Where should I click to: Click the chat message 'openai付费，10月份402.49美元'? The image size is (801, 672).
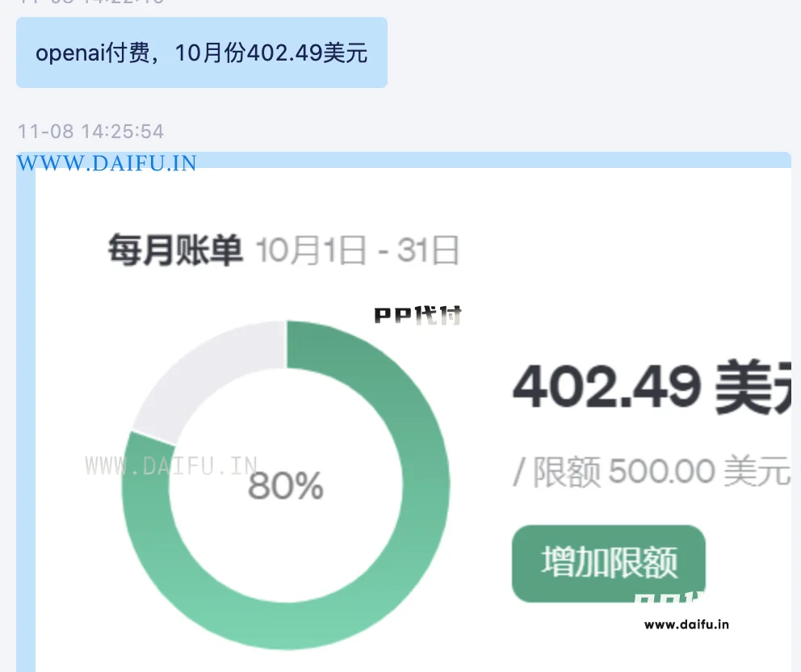pos(201,52)
